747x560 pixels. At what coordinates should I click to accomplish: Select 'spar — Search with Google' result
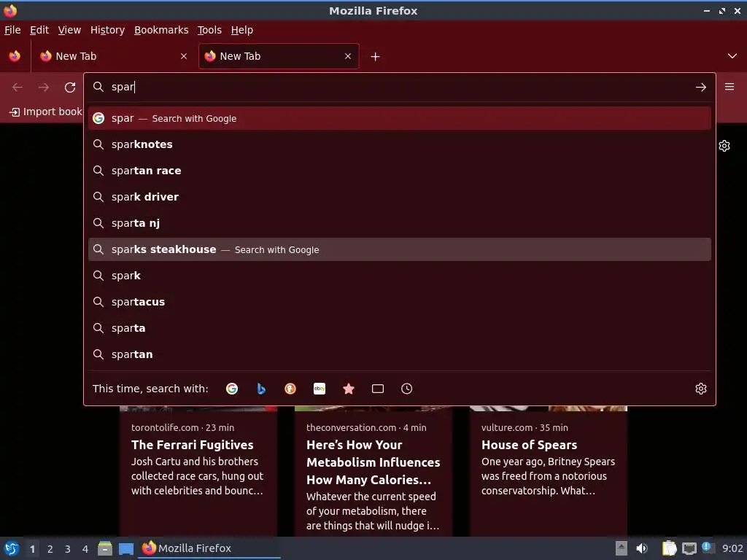[400, 119]
